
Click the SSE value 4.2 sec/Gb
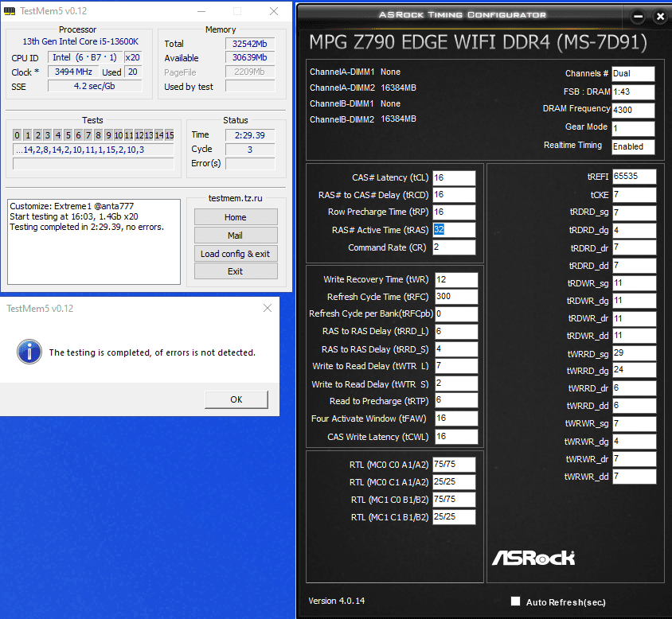(94, 86)
